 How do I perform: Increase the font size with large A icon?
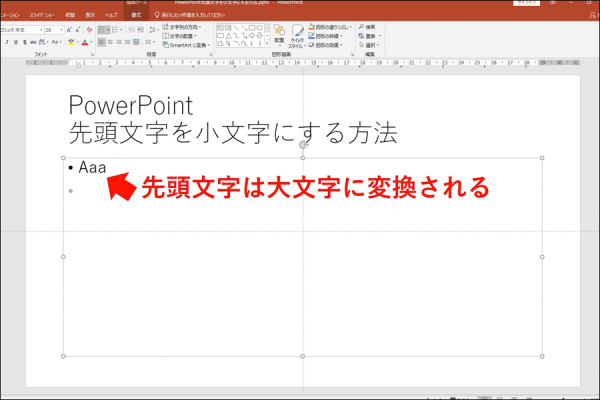(x=69, y=30)
